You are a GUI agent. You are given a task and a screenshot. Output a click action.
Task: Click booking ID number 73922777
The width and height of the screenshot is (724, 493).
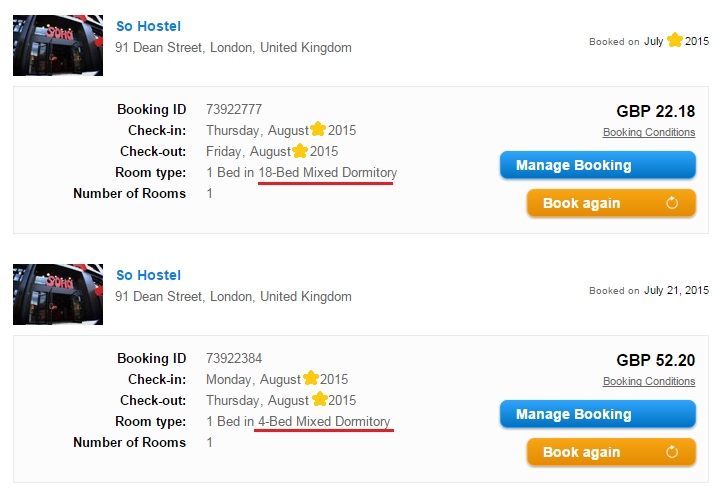click(234, 109)
